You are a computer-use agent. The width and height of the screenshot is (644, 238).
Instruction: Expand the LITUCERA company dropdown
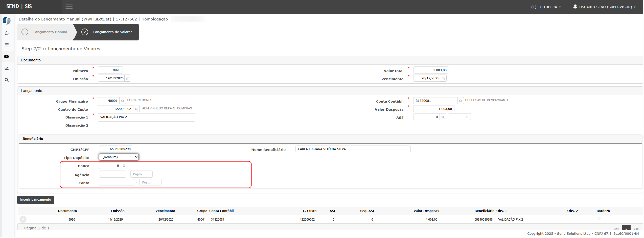(x=546, y=7)
